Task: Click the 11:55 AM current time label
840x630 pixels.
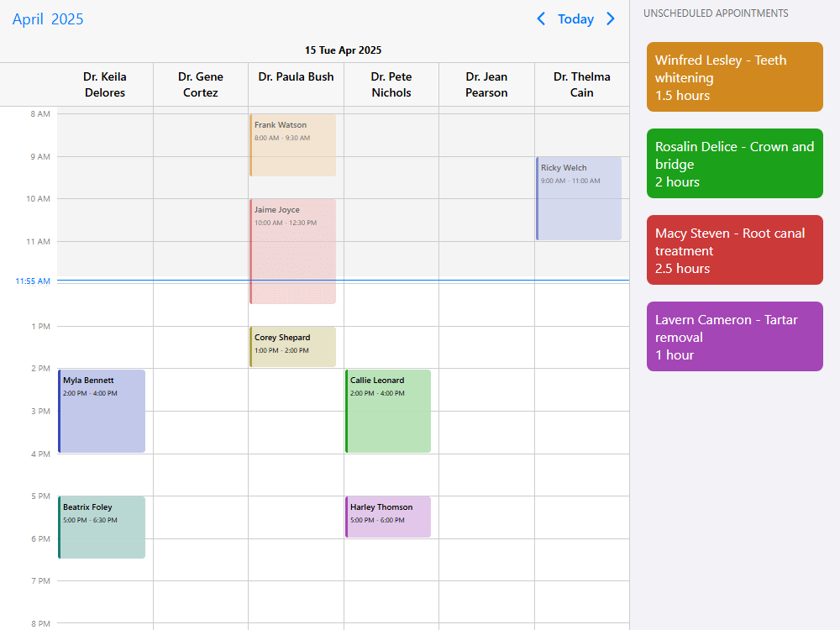Action: coord(33,281)
